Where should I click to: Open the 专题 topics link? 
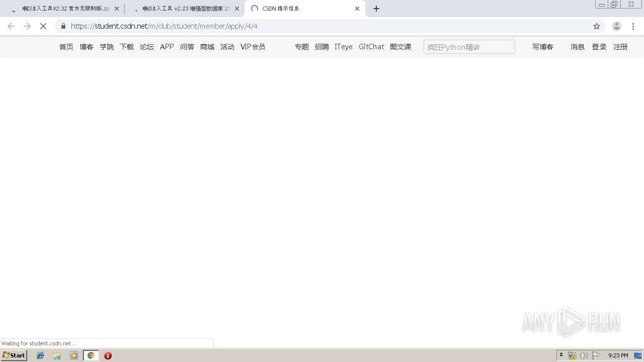point(302,47)
